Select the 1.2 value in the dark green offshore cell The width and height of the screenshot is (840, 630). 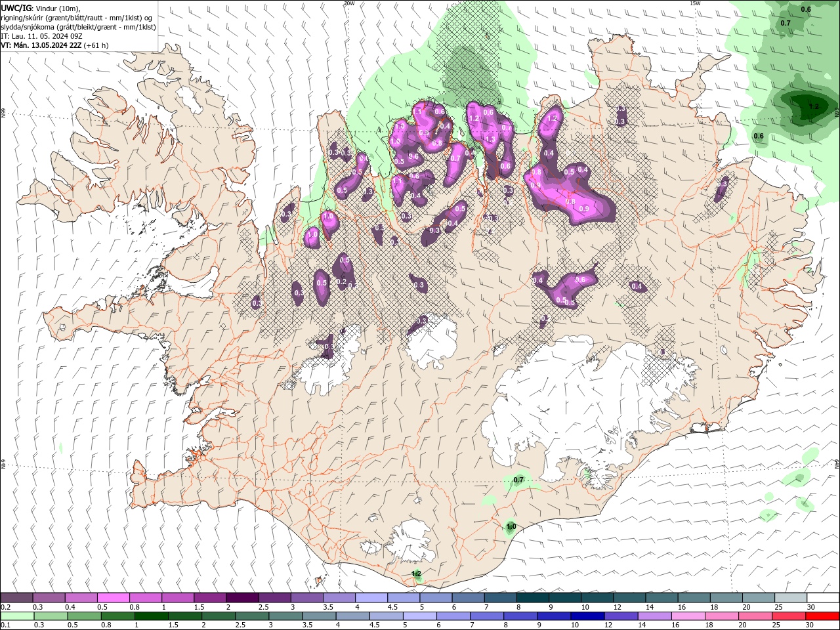(814, 106)
